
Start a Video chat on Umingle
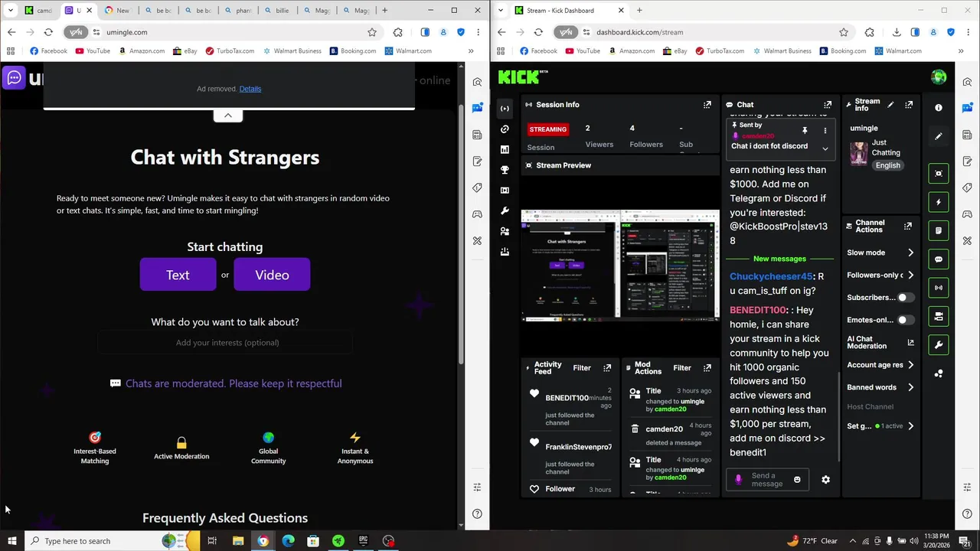click(272, 275)
